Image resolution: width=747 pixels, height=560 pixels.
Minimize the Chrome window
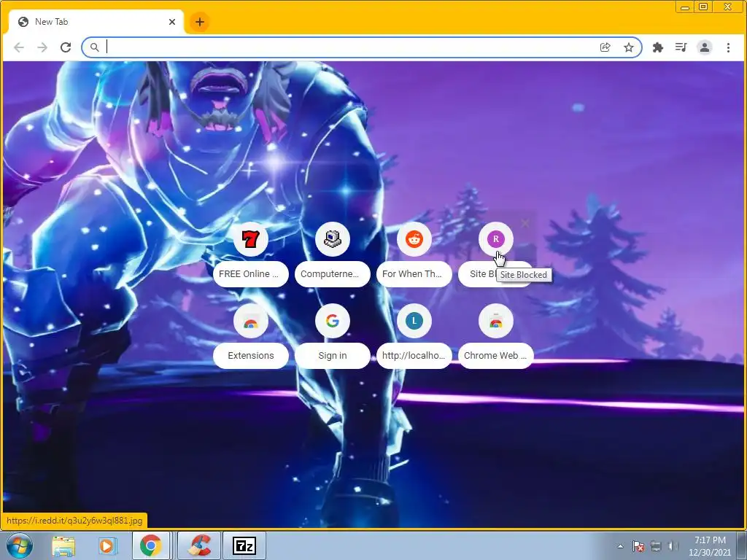(x=684, y=7)
